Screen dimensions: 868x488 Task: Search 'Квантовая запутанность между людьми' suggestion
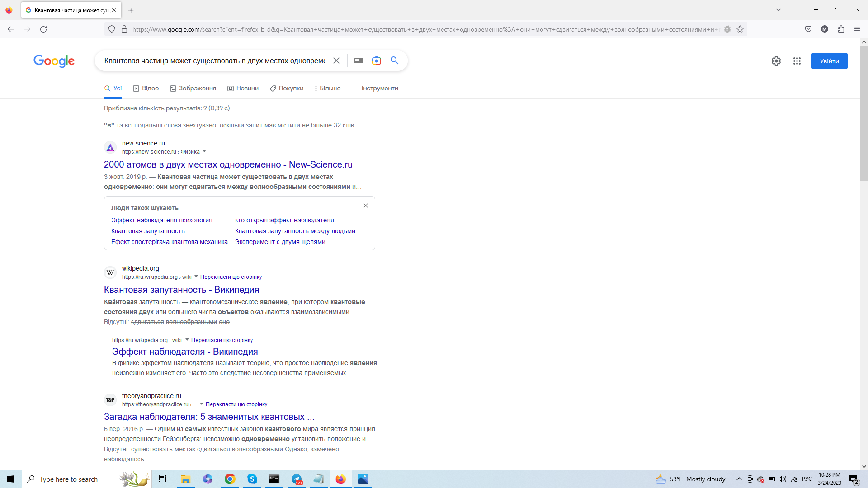(x=295, y=231)
